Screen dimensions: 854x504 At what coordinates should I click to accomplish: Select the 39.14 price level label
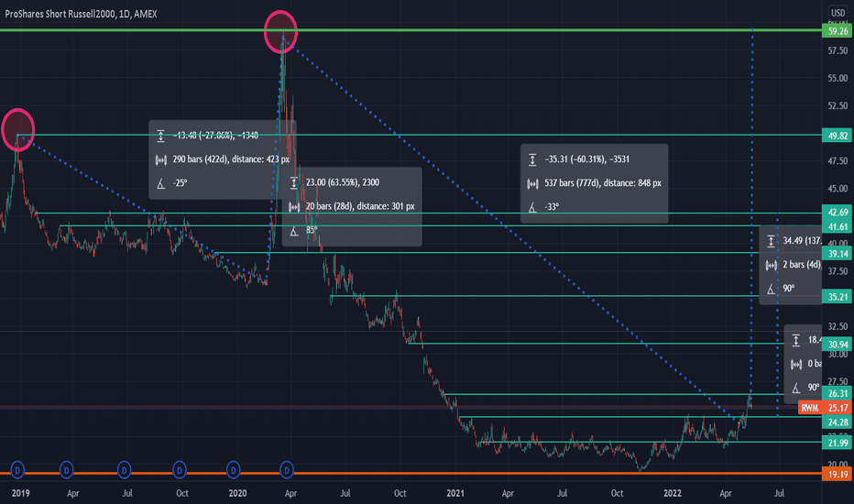click(x=838, y=253)
